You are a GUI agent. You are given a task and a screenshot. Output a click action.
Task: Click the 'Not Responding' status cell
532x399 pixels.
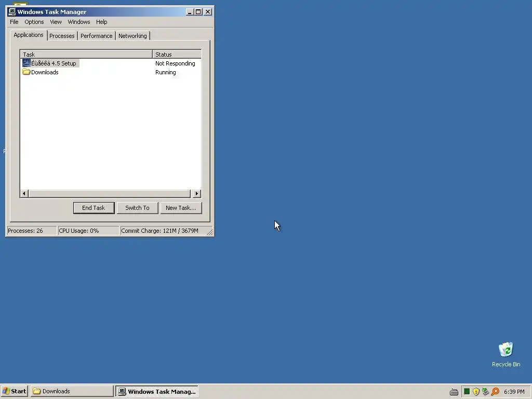(x=175, y=63)
